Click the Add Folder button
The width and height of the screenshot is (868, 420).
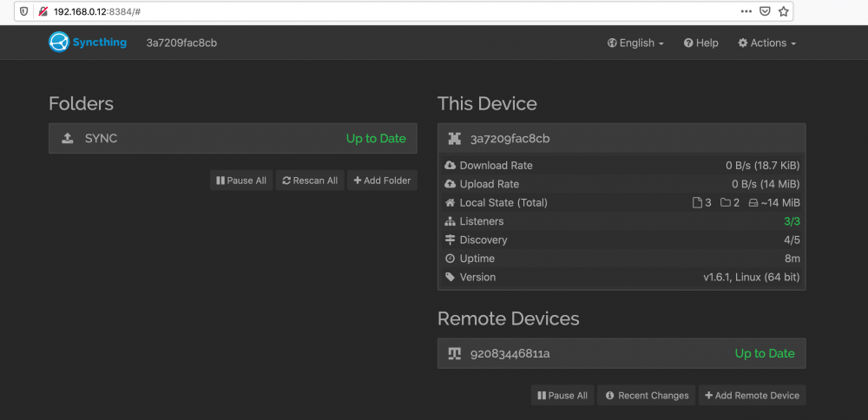click(x=383, y=180)
